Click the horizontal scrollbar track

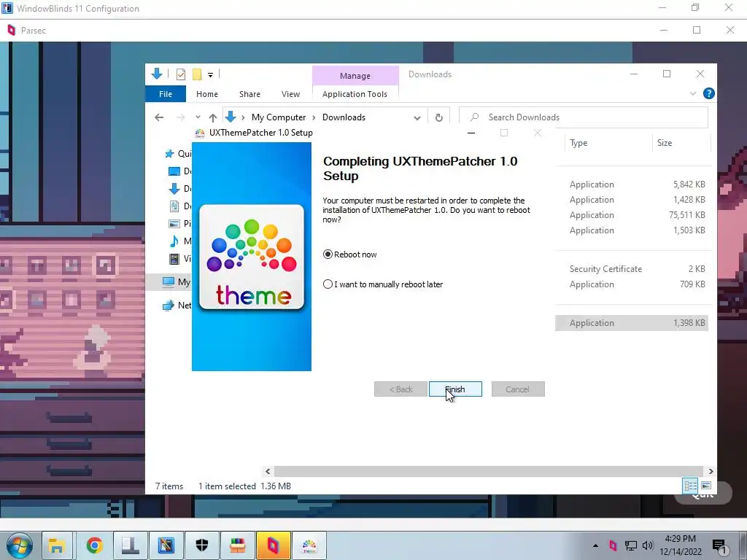coord(489,471)
